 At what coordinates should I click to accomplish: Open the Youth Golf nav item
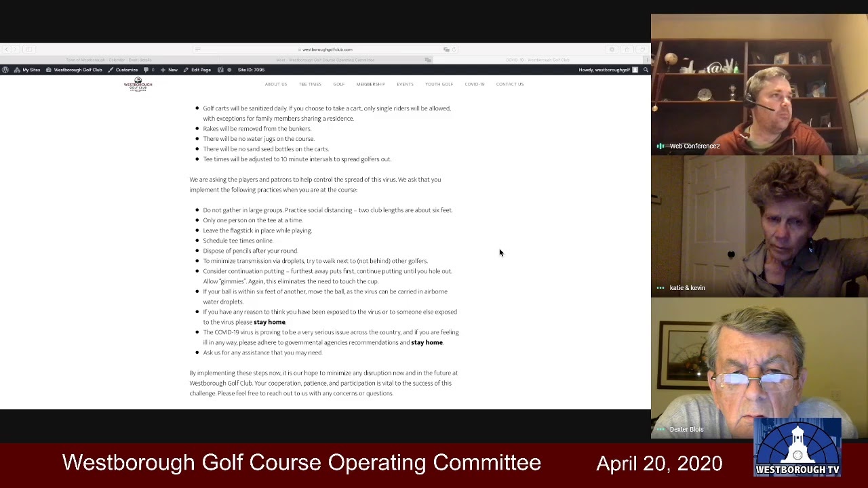point(439,84)
